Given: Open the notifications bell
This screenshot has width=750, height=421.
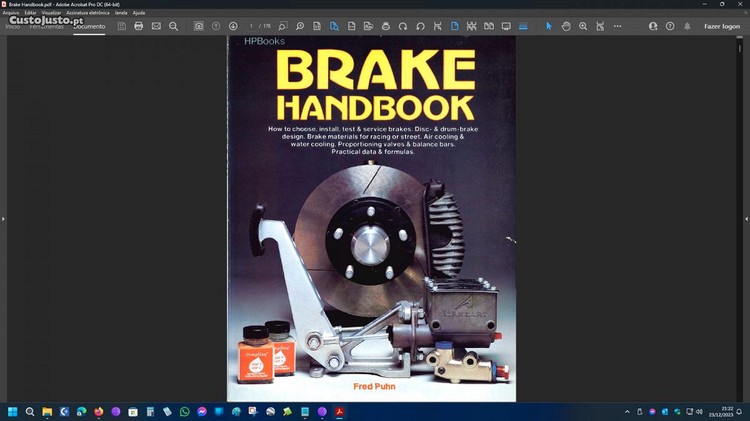Looking at the screenshot, I should pyautogui.click(x=687, y=26).
